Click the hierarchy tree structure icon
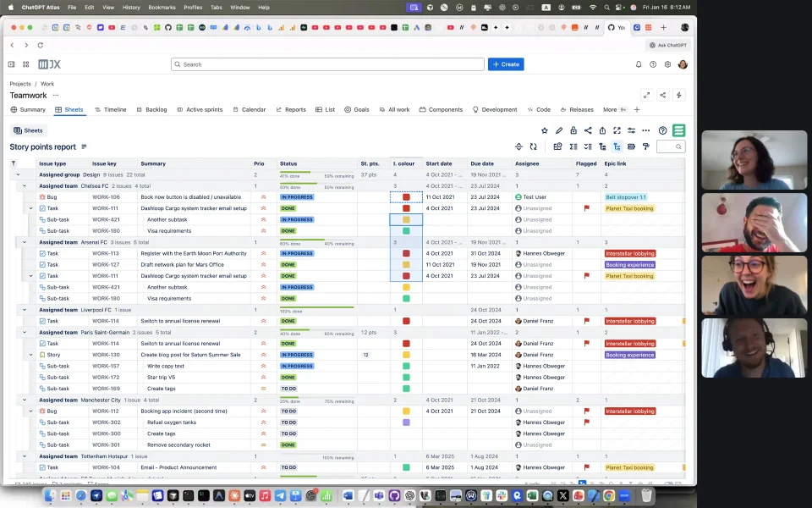This screenshot has width=812, height=508. tap(602, 146)
